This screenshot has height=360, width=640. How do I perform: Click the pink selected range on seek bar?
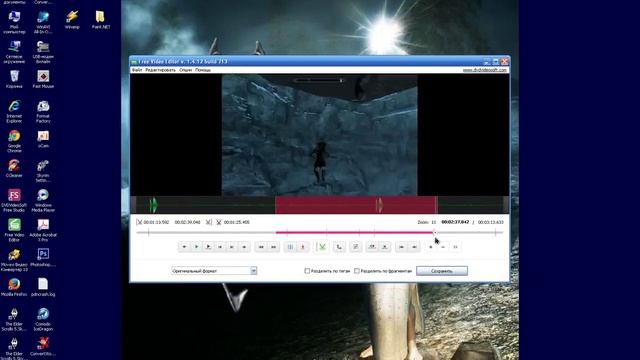(x=355, y=232)
